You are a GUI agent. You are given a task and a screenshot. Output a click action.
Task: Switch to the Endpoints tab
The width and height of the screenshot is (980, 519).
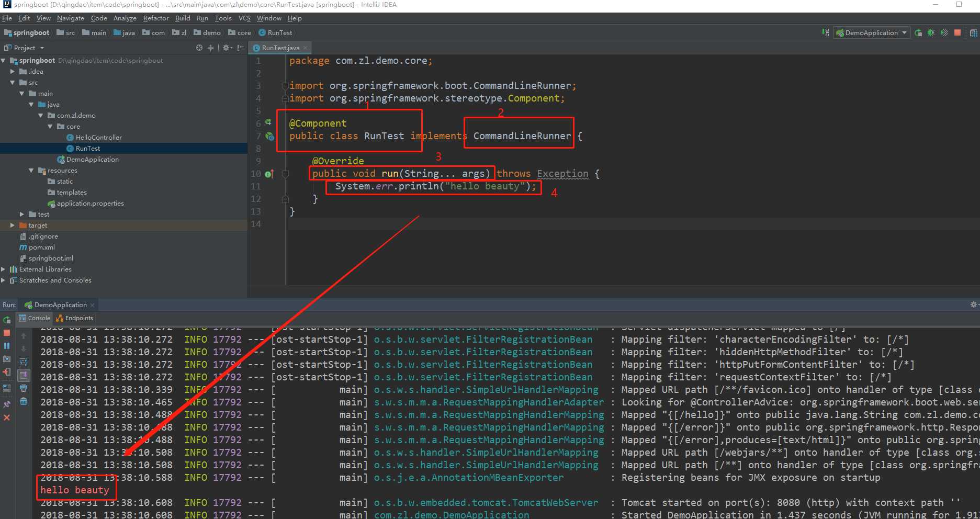pos(75,318)
